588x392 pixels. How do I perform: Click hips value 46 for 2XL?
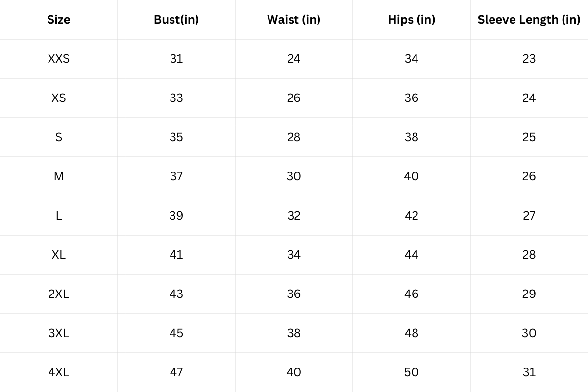tap(412, 294)
